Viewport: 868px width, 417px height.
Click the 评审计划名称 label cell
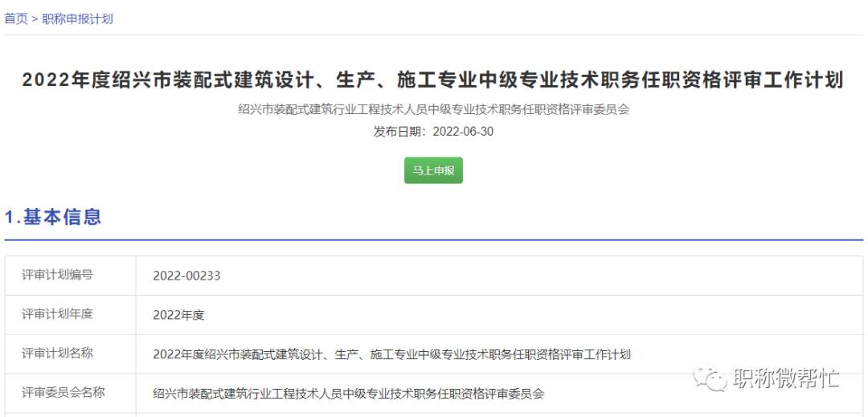click(71, 354)
